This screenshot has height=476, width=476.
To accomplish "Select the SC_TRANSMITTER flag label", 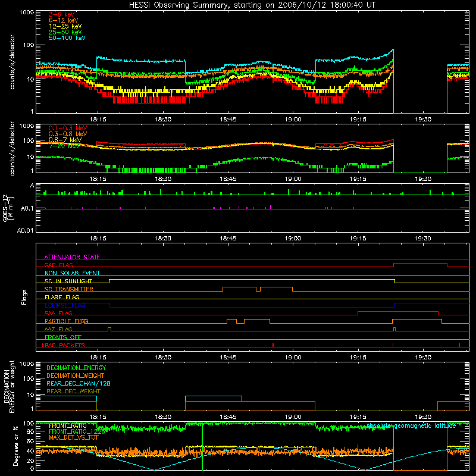I will point(69,289).
